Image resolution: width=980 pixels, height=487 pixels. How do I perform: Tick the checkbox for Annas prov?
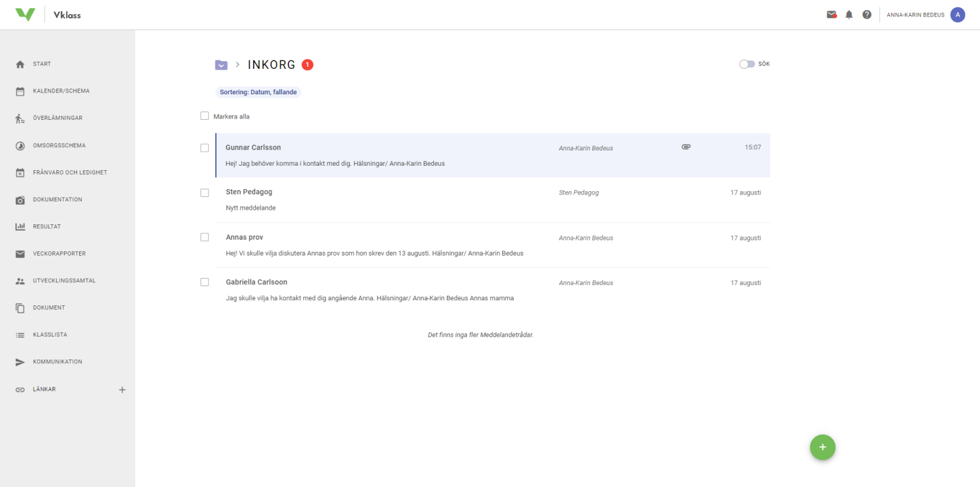205,237
